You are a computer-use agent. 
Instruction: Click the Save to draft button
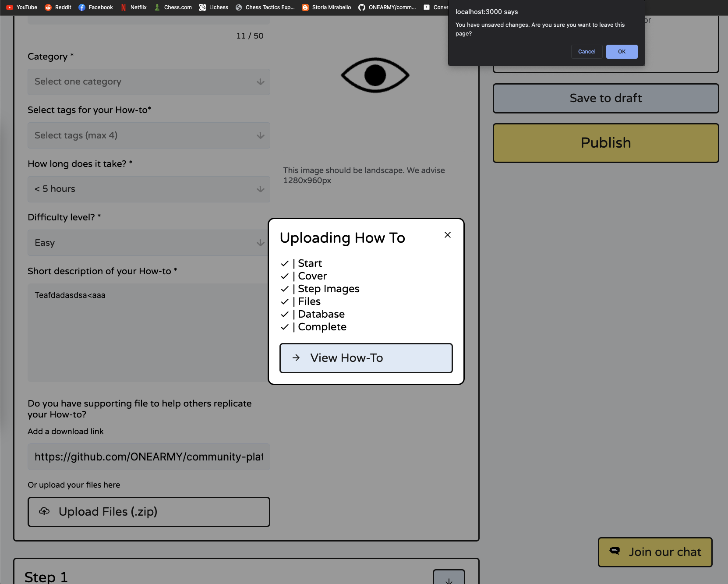pyautogui.click(x=606, y=98)
